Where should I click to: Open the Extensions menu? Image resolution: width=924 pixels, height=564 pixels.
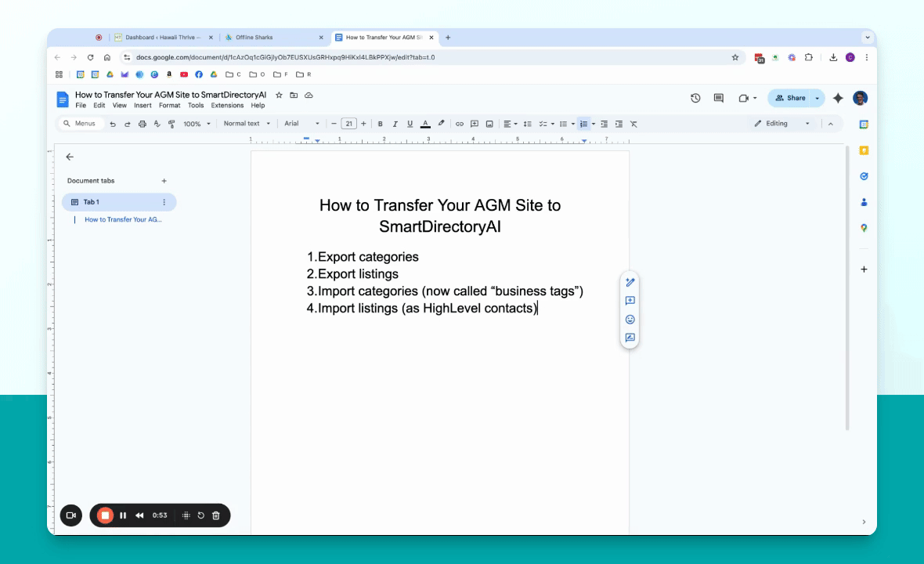click(x=227, y=106)
